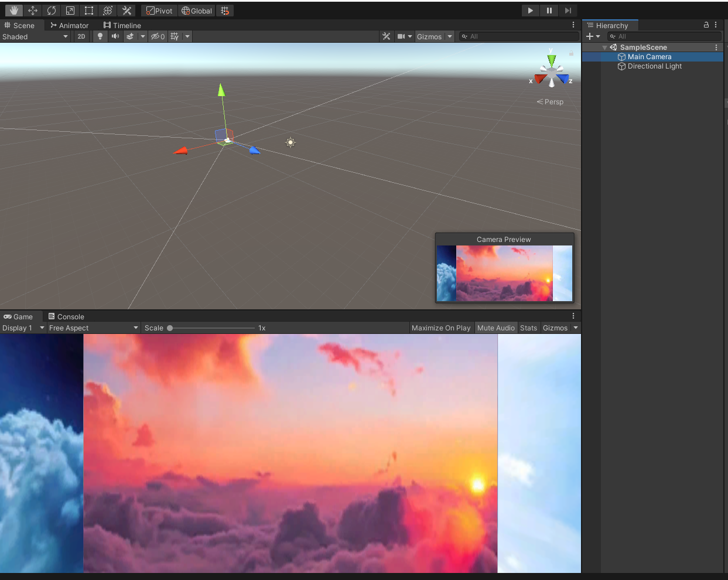Open the Free Aspect dropdown
This screenshot has width=728, height=580.
click(x=93, y=327)
